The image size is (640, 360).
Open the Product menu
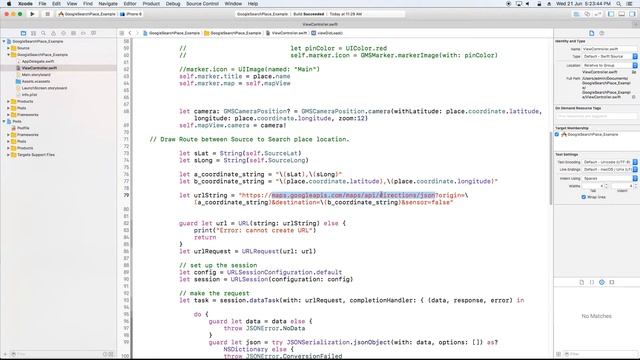pos(151,4)
